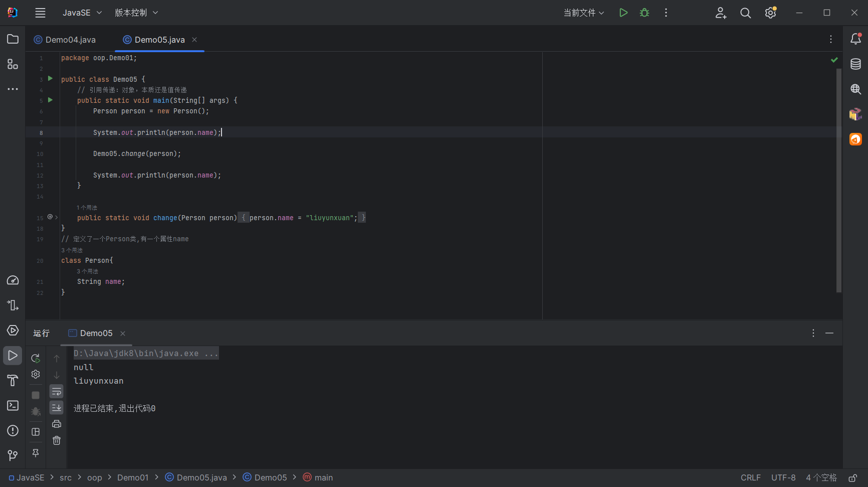Open the Git version control tool window
Screen dimensions: 868x487
pyautogui.click(x=13, y=455)
